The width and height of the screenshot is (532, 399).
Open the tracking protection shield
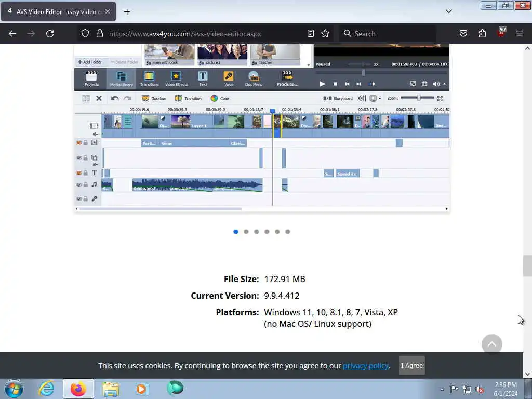(x=85, y=33)
